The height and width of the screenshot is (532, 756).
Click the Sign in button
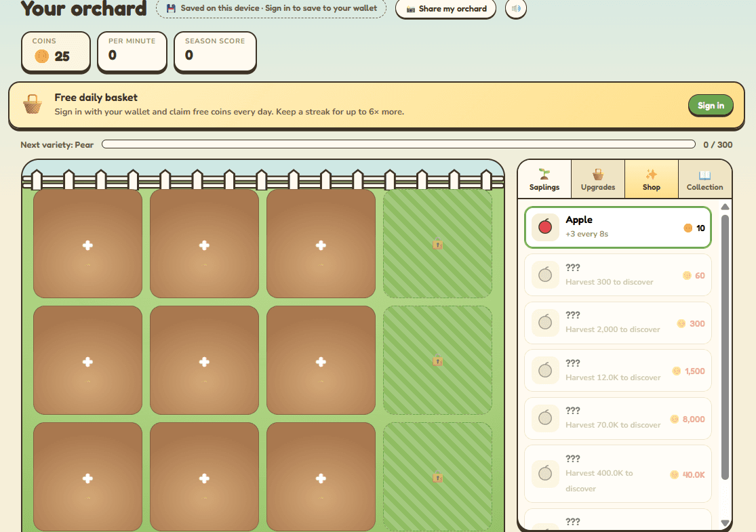[x=711, y=106]
